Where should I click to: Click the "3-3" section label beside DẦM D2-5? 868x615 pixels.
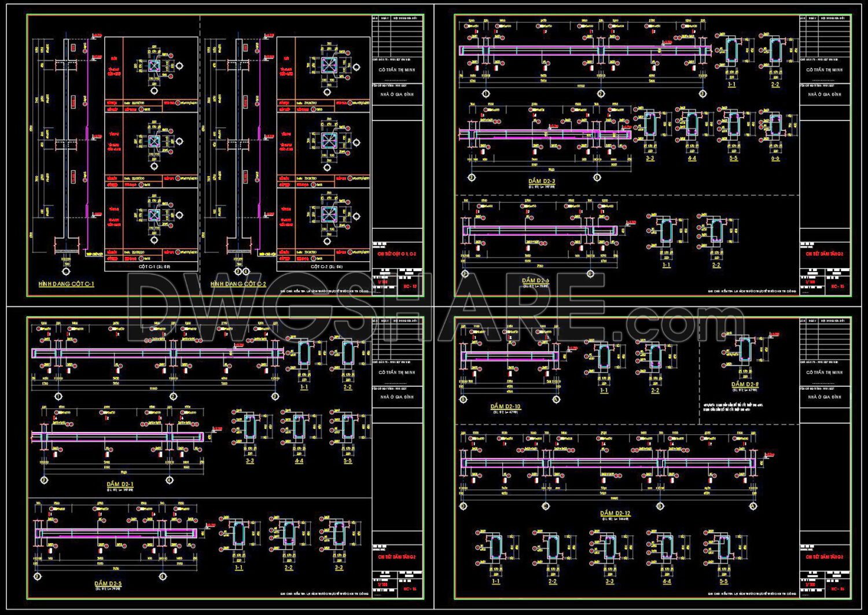339,568
